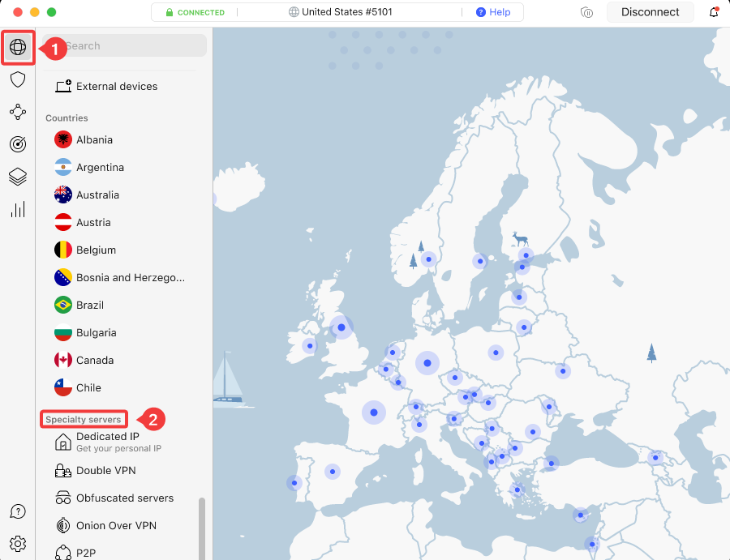Image resolution: width=730 pixels, height=560 pixels.
Task: Open the Threat Protection shield panel
Action: (18, 79)
